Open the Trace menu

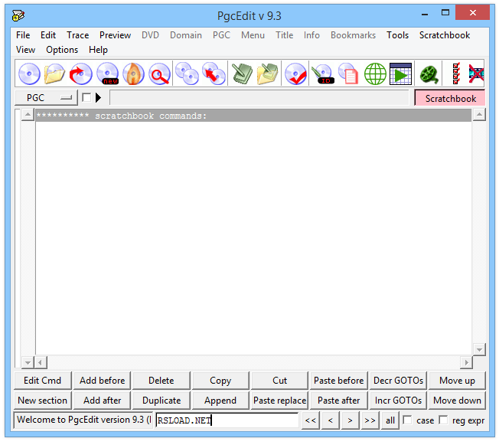77,35
